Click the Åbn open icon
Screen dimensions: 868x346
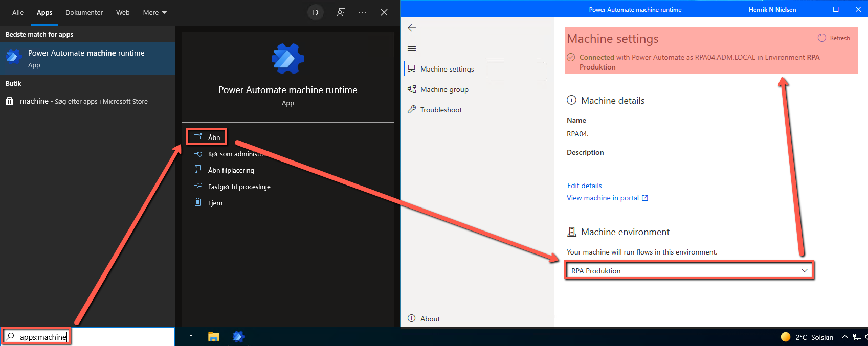coord(198,136)
